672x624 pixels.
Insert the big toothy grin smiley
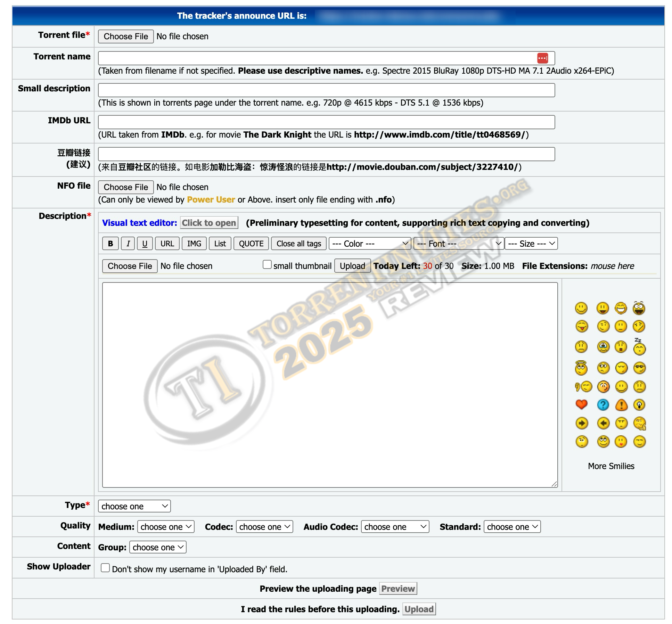621,309
